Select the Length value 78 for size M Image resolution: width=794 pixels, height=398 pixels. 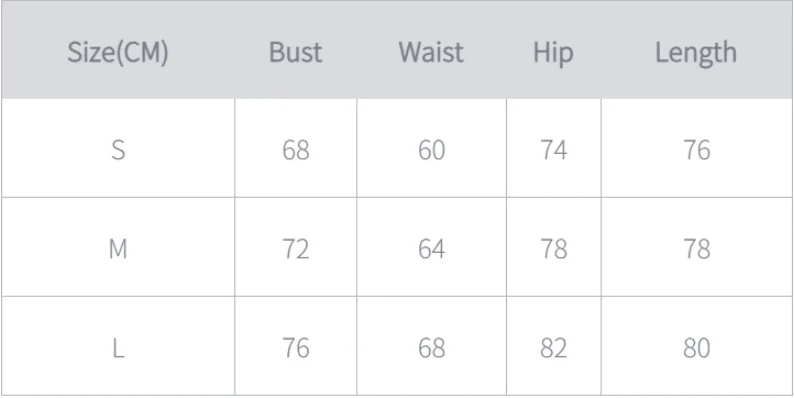click(x=697, y=249)
